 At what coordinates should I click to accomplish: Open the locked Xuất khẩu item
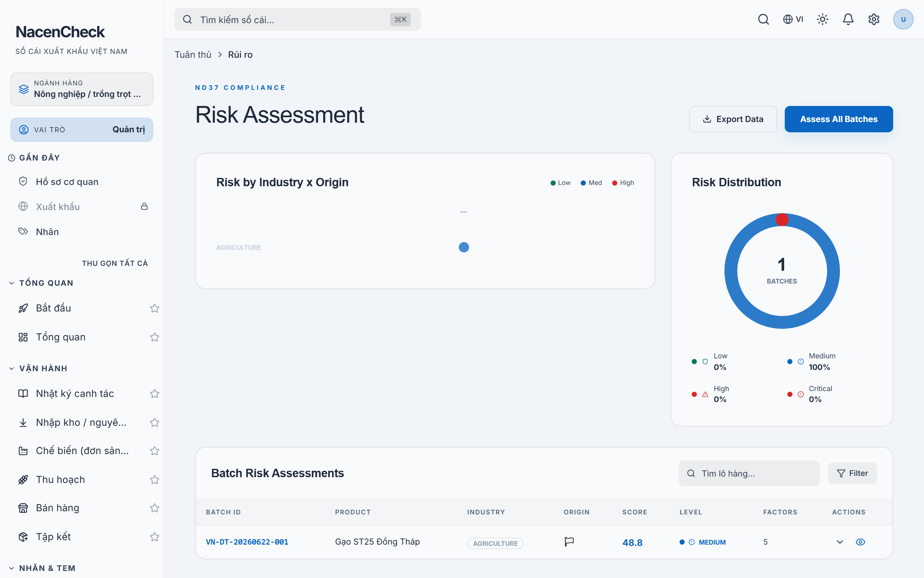(x=82, y=206)
